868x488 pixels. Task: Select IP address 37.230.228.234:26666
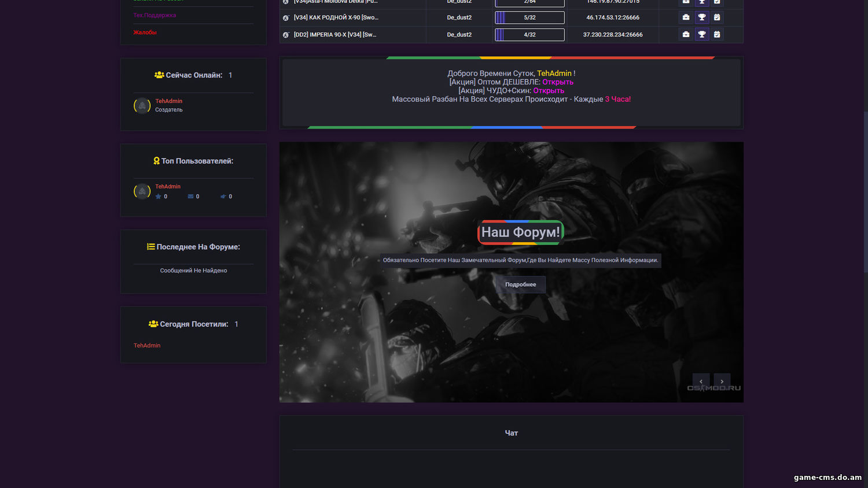613,35
